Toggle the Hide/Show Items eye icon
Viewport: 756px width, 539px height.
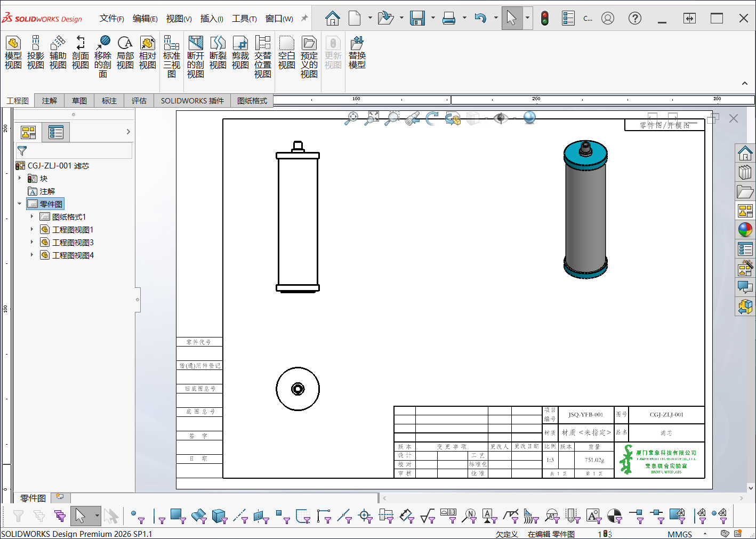(500, 118)
